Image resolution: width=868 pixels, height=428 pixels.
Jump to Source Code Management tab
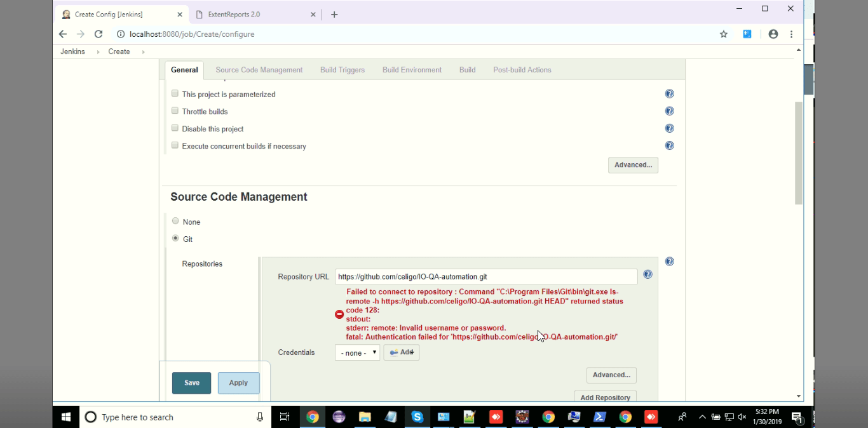[x=259, y=70]
